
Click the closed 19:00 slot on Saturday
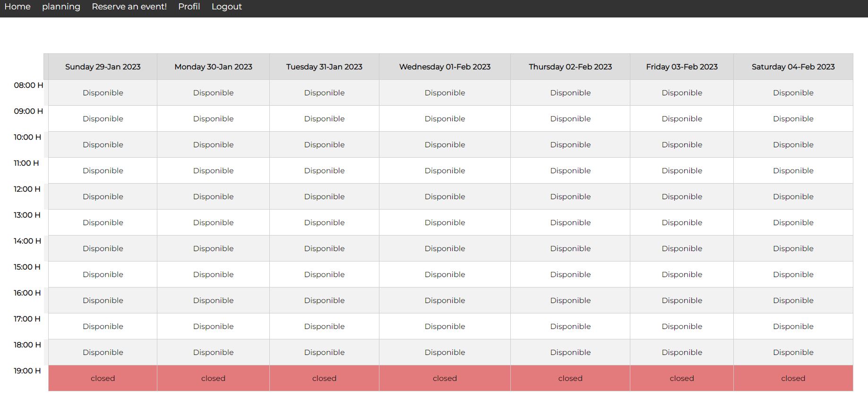793,379
